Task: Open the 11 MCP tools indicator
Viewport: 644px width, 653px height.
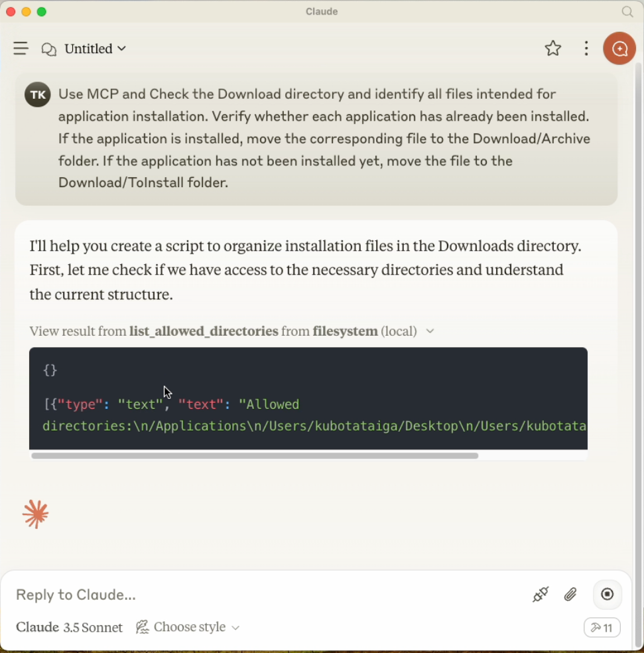Action: (x=602, y=627)
